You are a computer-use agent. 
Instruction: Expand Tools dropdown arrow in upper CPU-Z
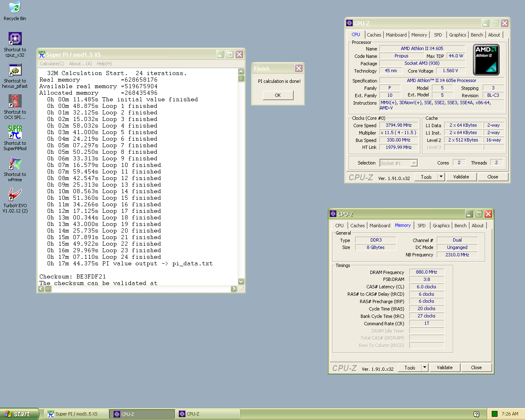[441, 177]
